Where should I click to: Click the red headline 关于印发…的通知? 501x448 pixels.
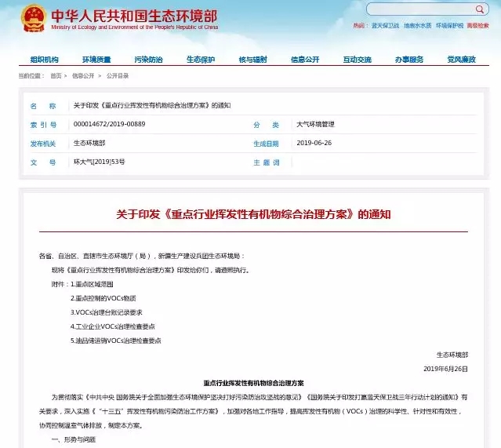pyautogui.click(x=253, y=214)
